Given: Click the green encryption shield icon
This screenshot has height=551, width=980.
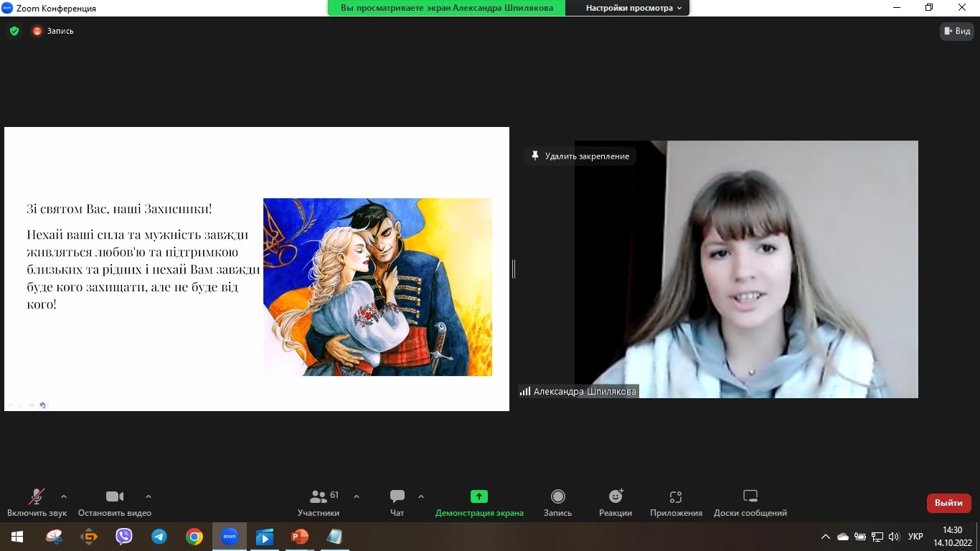Looking at the screenshot, I should 14,31.
